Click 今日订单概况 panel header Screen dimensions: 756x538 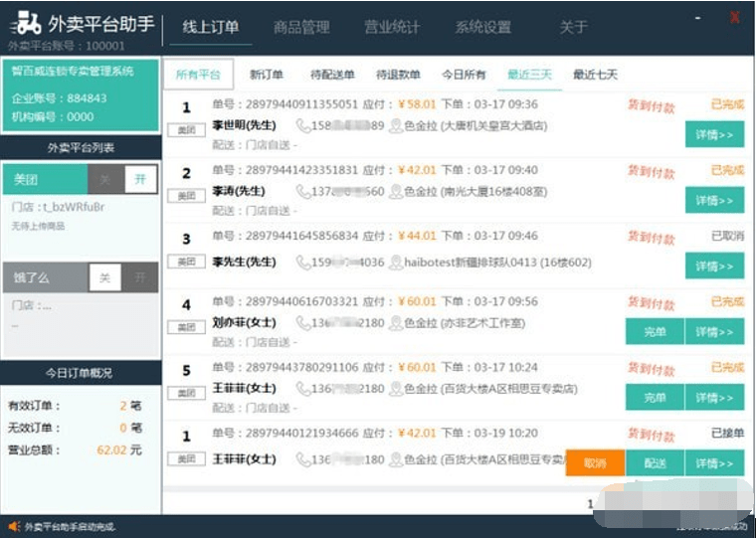pos(79,373)
